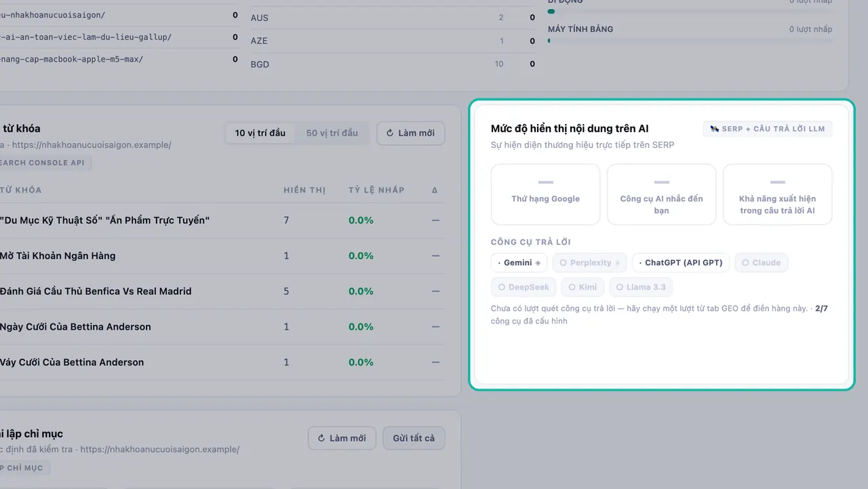Click the "Gửi tất cả" button
The height and width of the screenshot is (489, 868).
[414, 438]
